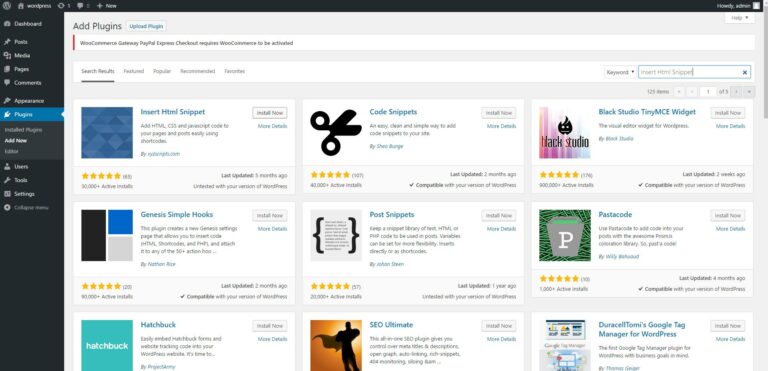Install the Black Studio TinyMCE Widget plugin
Screen dimensions: 768x371
tap(728, 113)
